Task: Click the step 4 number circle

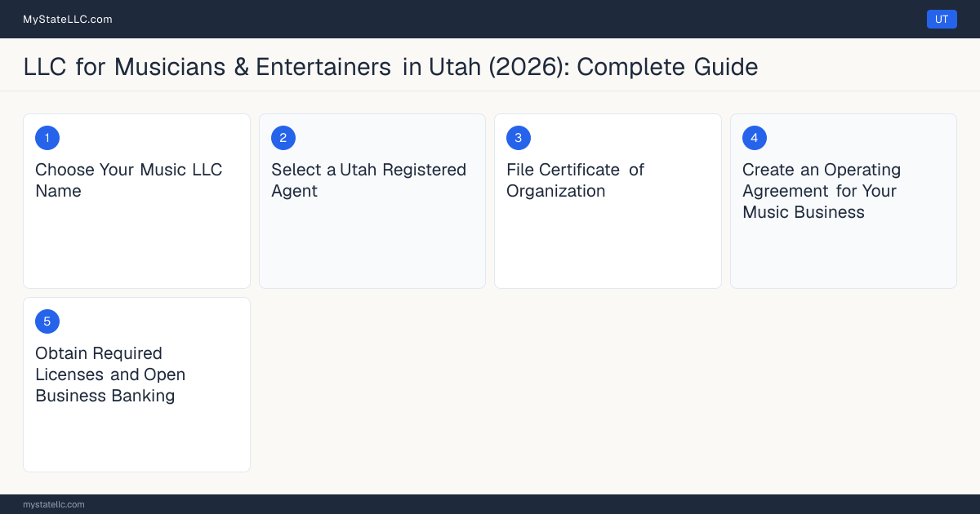Action: point(755,138)
